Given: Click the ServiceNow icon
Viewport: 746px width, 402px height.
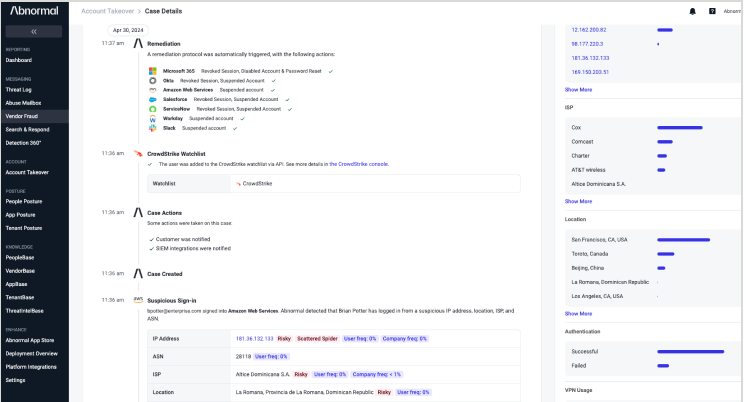Looking at the screenshot, I should (x=153, y=109).
